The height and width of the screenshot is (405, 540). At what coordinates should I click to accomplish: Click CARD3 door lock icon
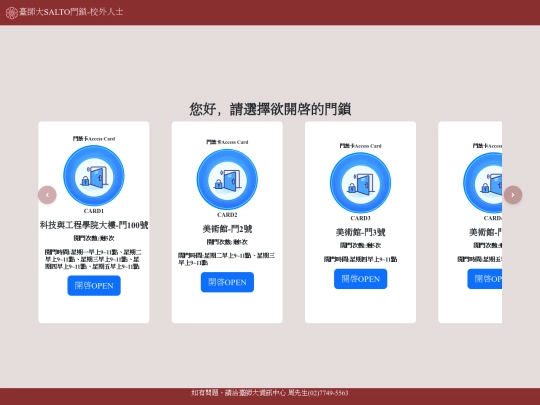point(360,183)
